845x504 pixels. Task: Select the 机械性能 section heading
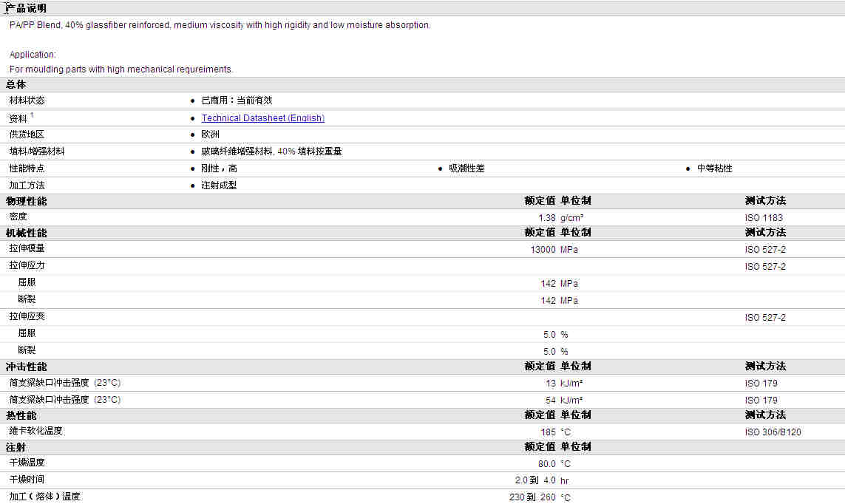[26, 233]
